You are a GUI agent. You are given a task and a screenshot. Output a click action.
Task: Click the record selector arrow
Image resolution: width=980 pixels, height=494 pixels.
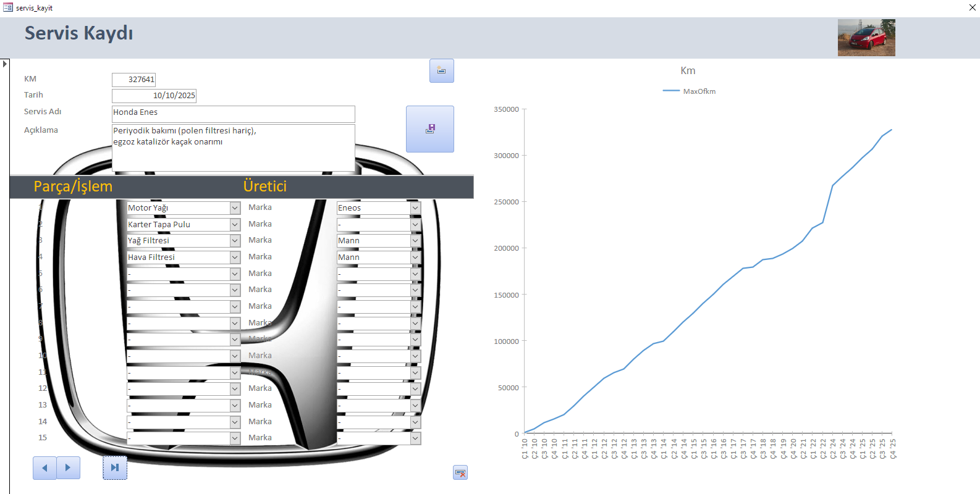(5, 64)
